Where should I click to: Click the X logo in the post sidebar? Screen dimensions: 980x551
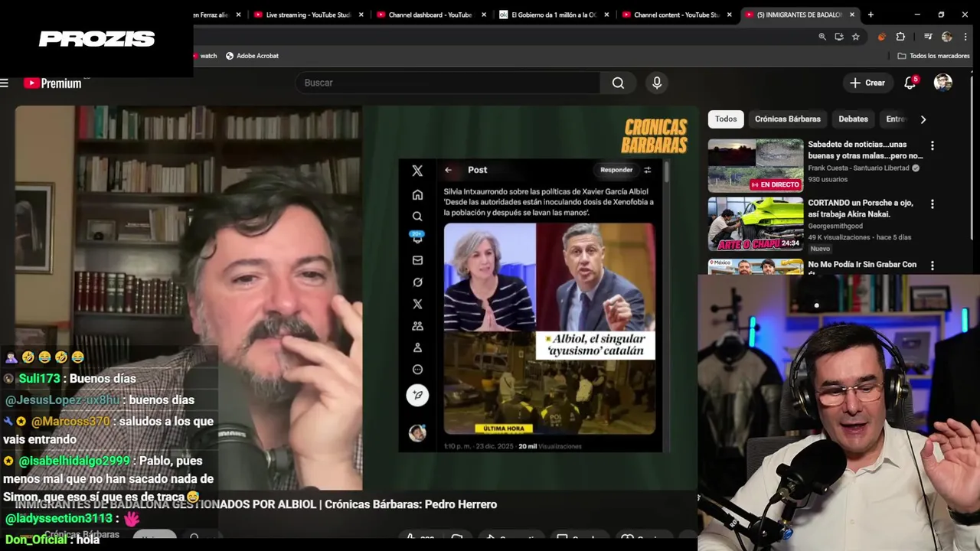coord(417,171)
